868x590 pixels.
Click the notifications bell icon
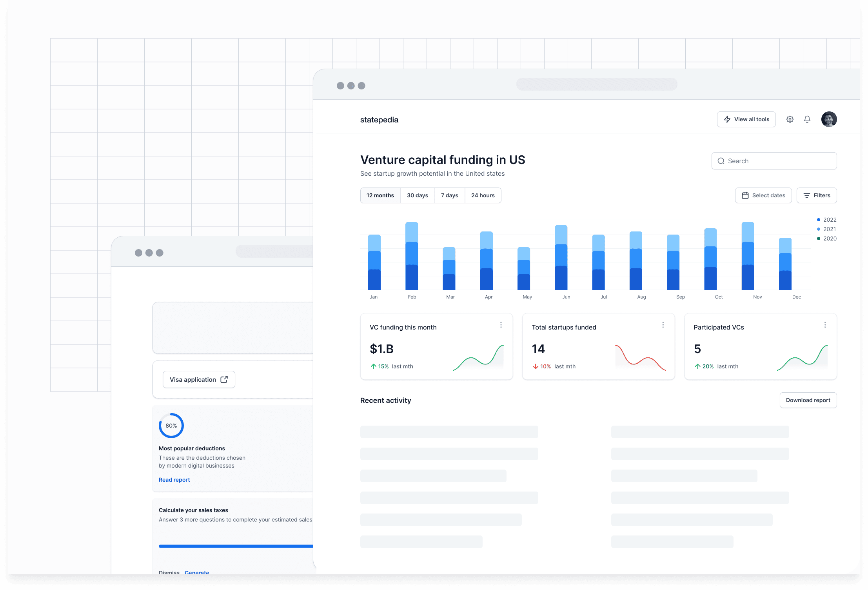807,119
